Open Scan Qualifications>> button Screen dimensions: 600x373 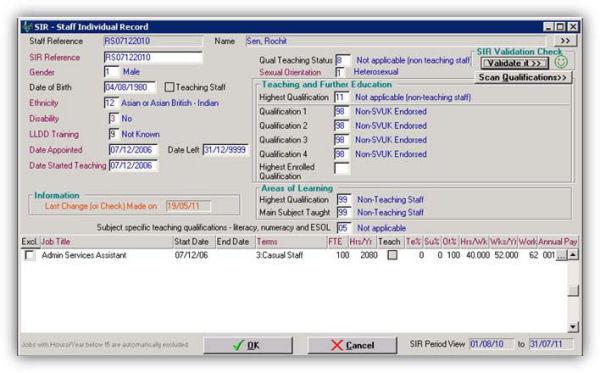tap(523, 77)
